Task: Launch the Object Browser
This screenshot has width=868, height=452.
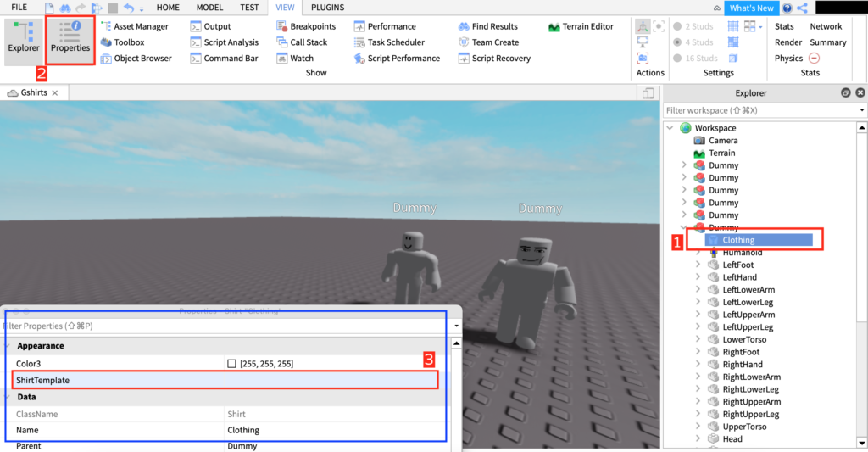Action: [x=136, y=59]
